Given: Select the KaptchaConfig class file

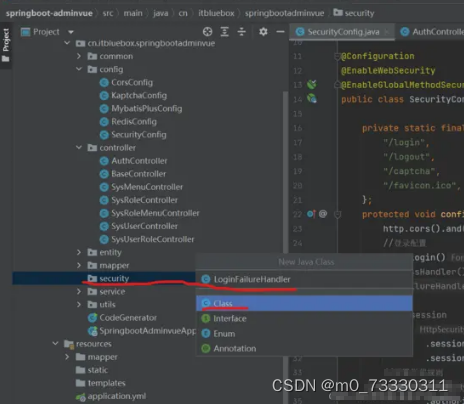Looking at the screenshot, I should (133, 96).
